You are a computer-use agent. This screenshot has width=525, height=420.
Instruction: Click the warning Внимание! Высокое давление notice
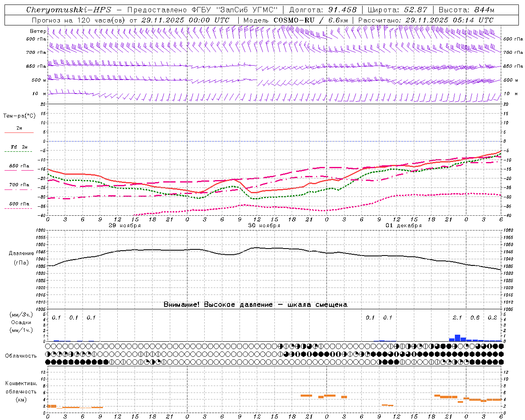click(256, 305)
